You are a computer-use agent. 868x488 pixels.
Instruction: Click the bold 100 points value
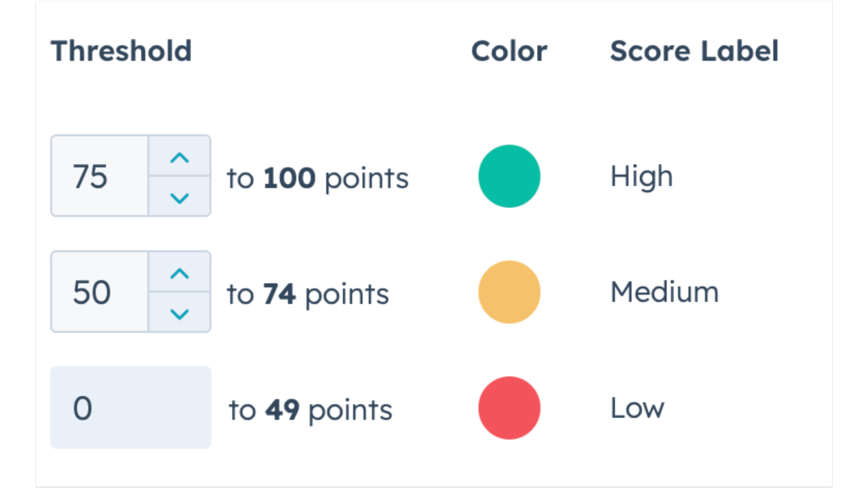pyautogui.click(x=290, y=178)
